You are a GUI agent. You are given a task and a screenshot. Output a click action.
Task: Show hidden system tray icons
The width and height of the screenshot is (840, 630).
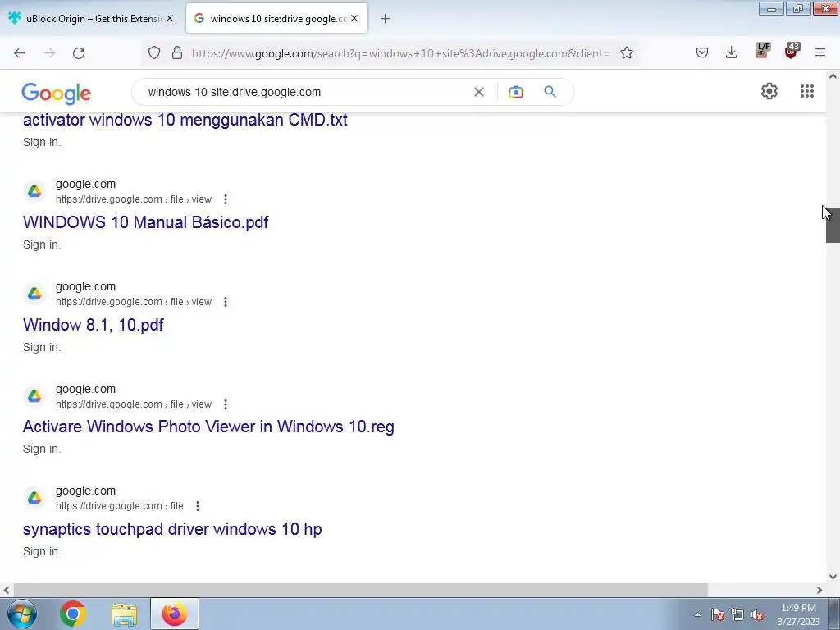(697, 614)
